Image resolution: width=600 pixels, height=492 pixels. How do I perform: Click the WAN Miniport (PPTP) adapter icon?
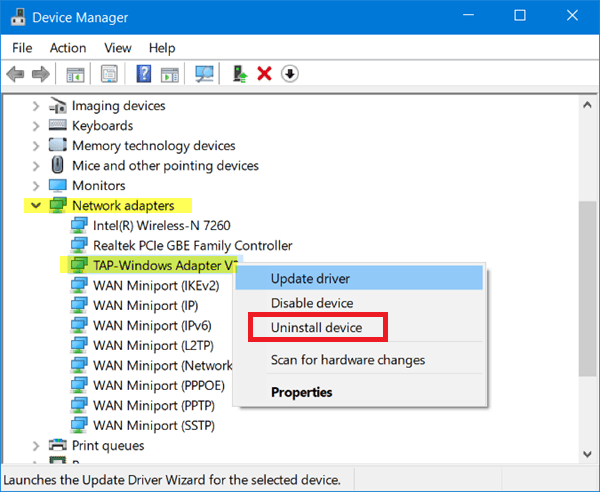click(79, 405)
